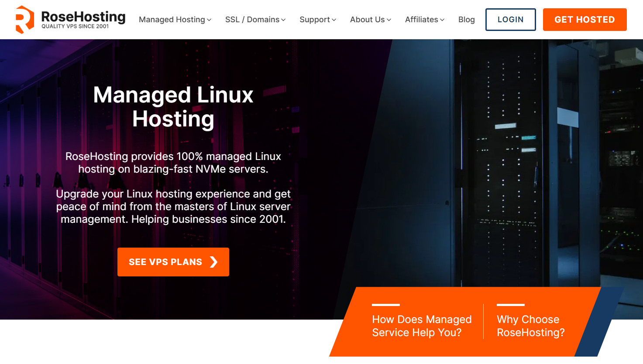Click the SEE VPS PLANS button text

click(165, 262)
